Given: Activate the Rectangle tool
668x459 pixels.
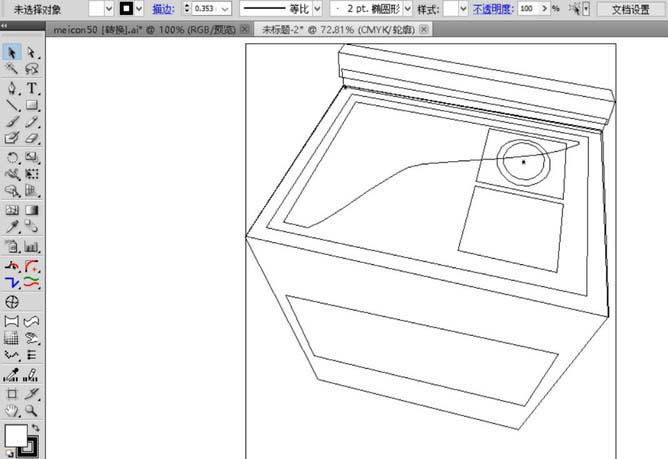Looking at the screenshot, I should [x=32, y=105].
